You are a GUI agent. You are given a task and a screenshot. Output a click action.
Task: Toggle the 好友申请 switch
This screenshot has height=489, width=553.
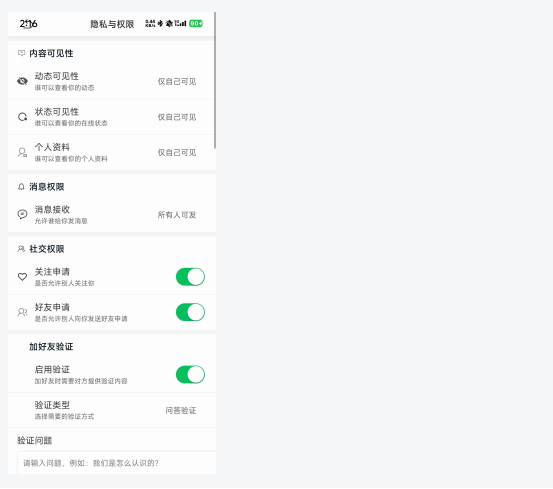pyautogui.click(x=190, y=312)
